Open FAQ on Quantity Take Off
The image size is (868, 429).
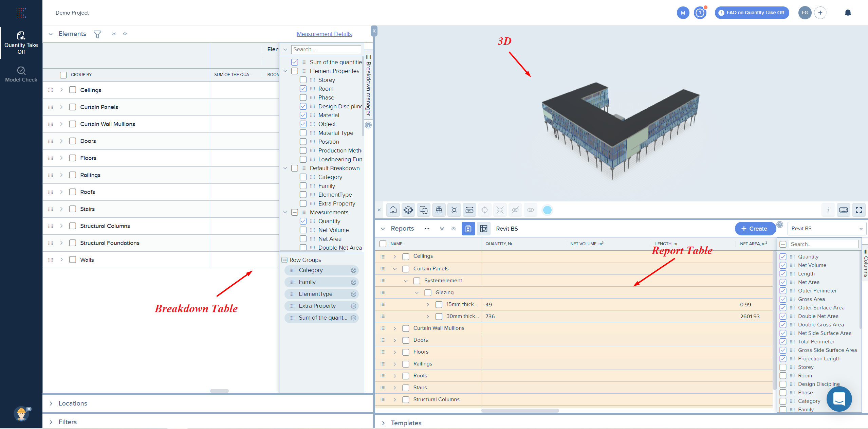click(x=752, y=13)
